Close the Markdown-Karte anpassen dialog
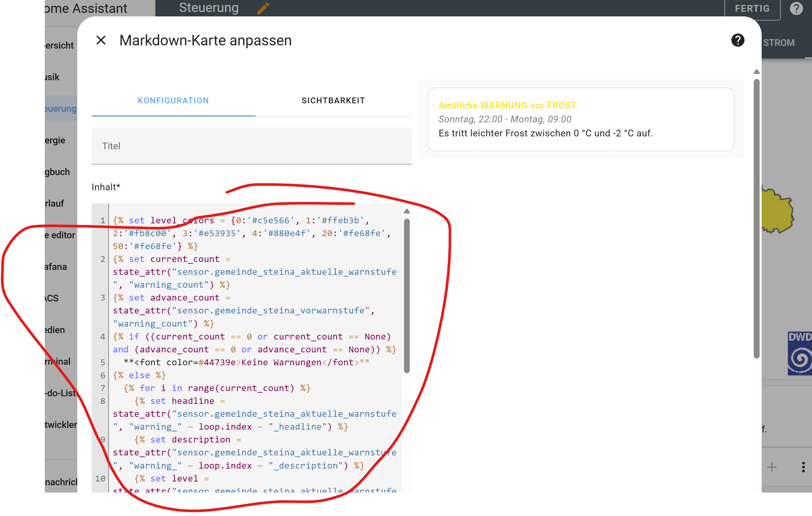This screenshot has height=516, width=812. [x=101, y=40]
